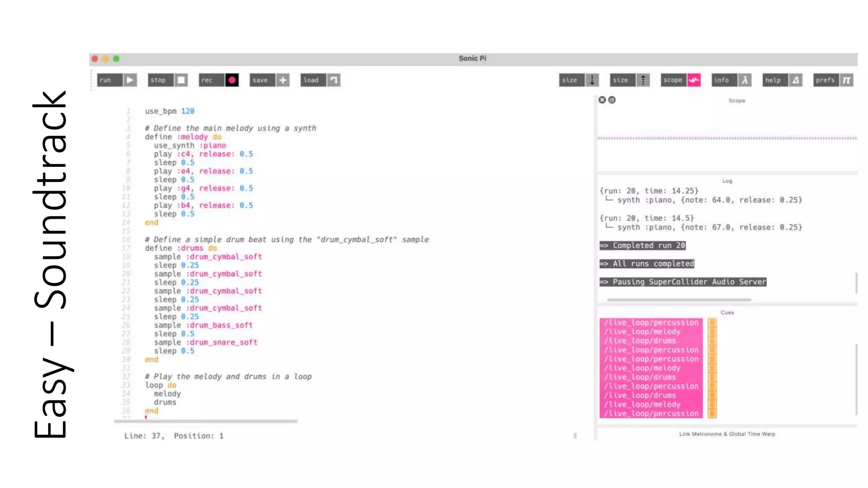The height and width of the screenshot is (488, 868).
Task: Toggle the Scope waveform display button
Action: tap(694, 80)
